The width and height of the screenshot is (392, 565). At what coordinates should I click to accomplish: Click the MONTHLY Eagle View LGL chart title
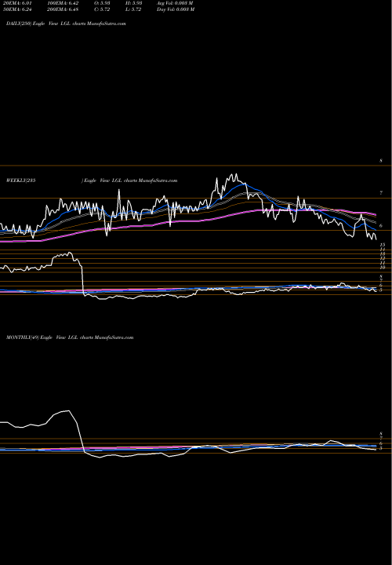click(70, 337)
